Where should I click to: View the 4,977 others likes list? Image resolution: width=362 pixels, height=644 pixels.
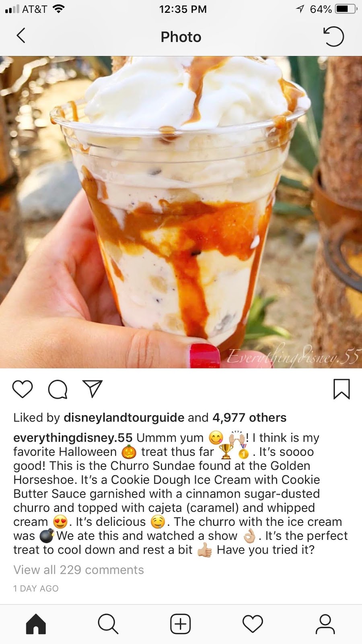point(249,418)
